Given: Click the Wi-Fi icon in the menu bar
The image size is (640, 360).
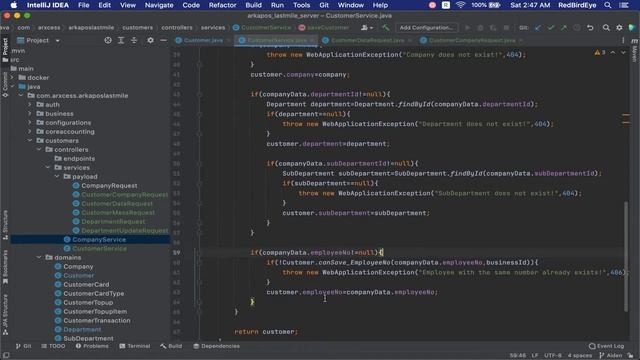Looking at the screenshot, I should 460,5.
